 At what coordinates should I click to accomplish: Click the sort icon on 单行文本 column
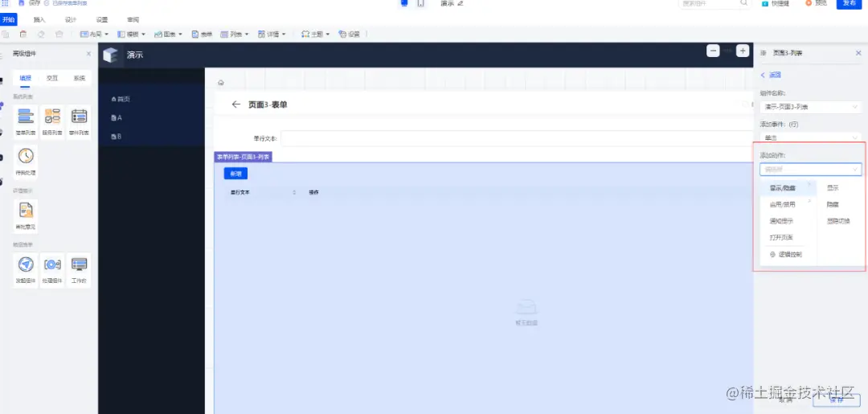click(294, 192)
